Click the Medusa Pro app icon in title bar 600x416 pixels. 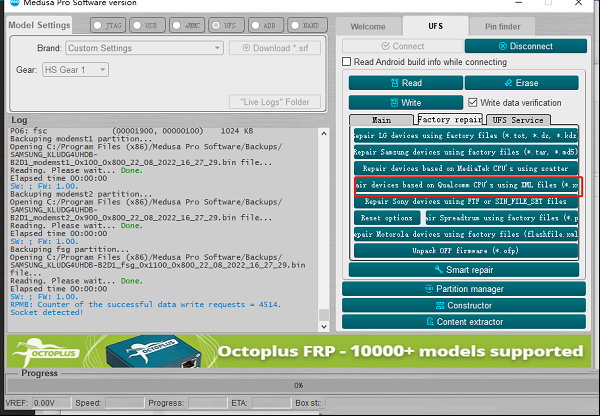pyautogui.click(x=14, y=2)
